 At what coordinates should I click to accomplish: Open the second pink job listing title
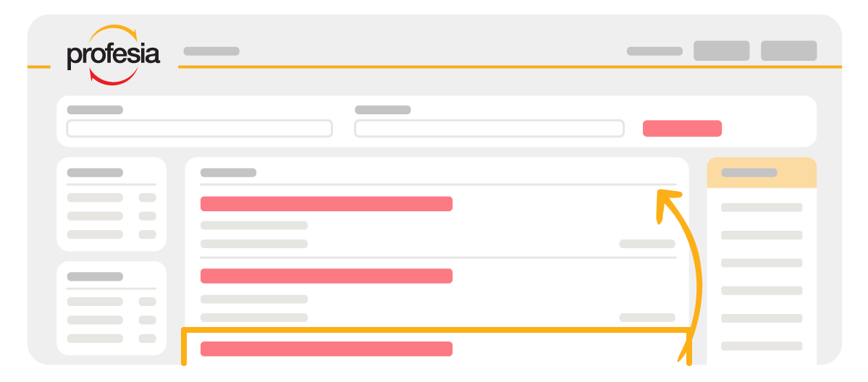[326, 276]
